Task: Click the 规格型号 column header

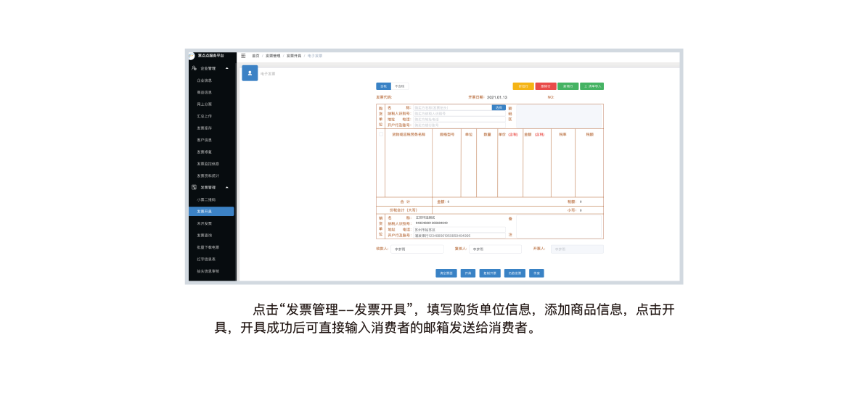Action: (x=446, y=134)
